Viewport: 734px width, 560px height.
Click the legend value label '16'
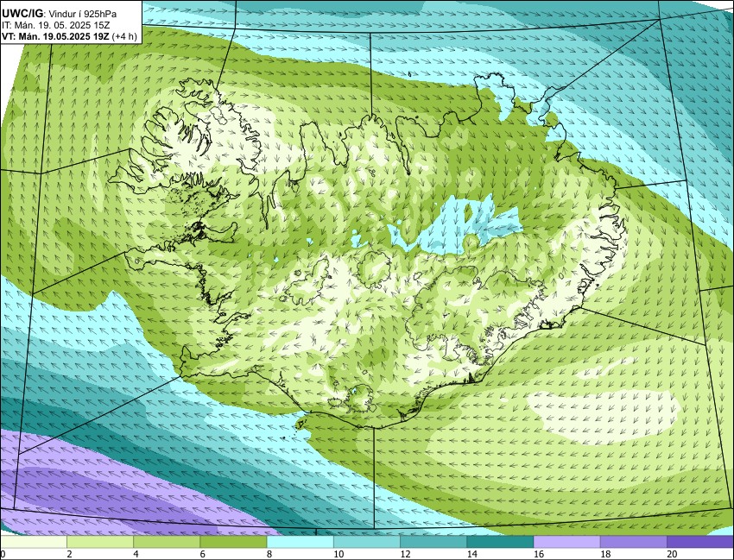pyautogui.click(x=538, y=554)
